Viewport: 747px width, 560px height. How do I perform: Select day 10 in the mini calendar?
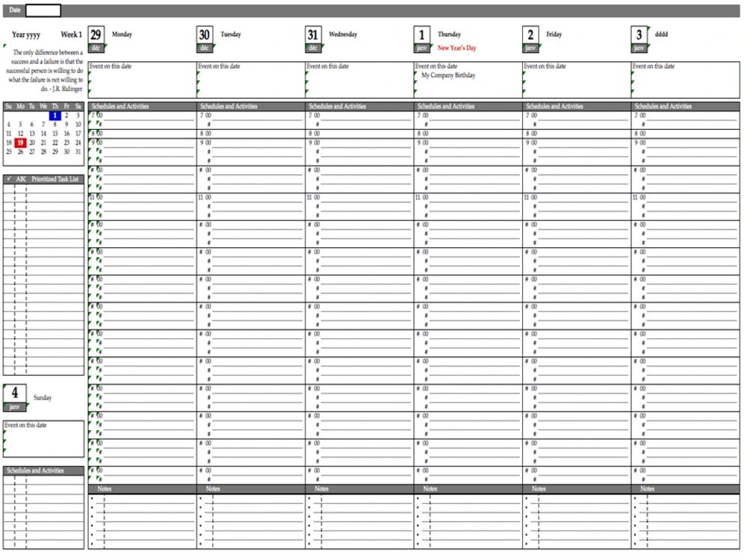[78, 125]
